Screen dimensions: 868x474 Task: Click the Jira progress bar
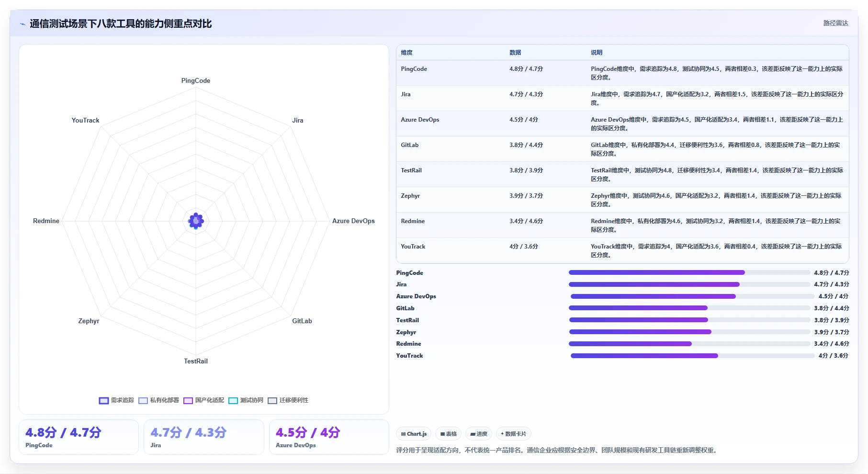point(689,284)
